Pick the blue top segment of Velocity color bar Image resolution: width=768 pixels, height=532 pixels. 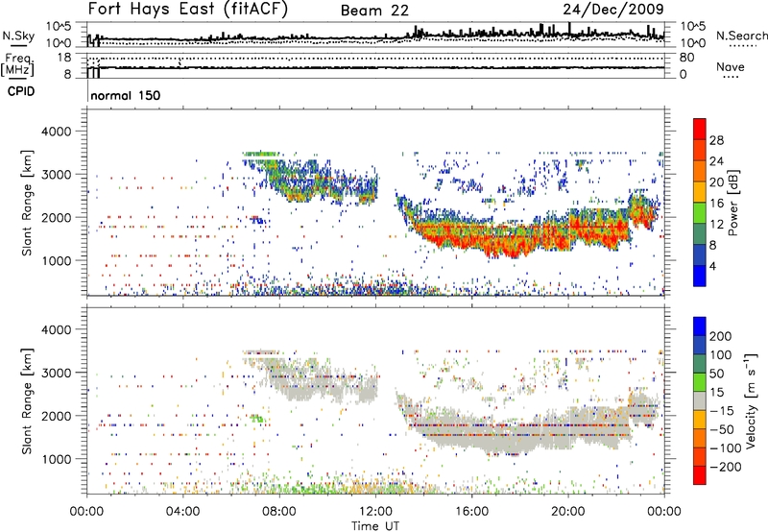(700, 326)
